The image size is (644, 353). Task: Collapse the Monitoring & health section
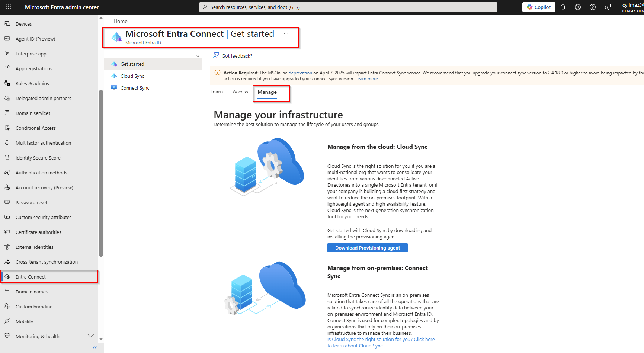[91, 336]
